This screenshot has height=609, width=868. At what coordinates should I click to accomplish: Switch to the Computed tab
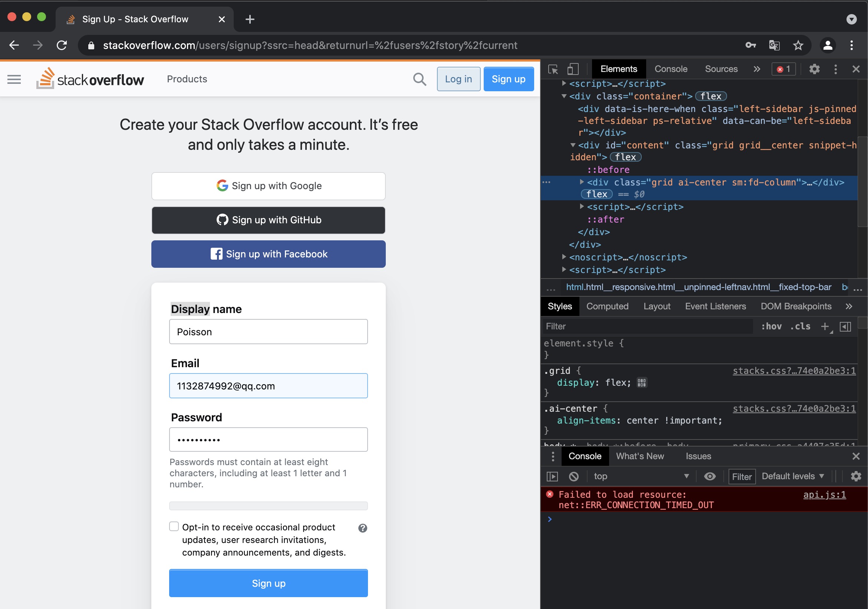click(607, 306)
